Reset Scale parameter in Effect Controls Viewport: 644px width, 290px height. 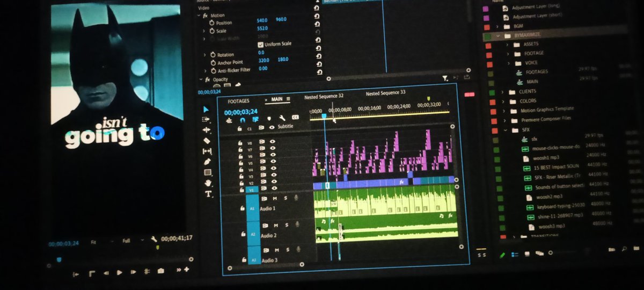tap(317, 24)
